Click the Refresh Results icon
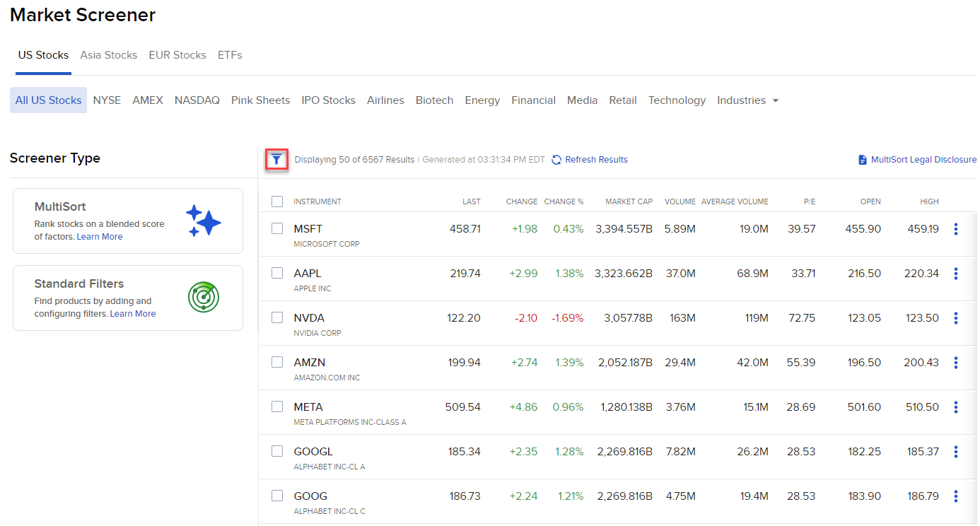980x526 pixels. 556,159
